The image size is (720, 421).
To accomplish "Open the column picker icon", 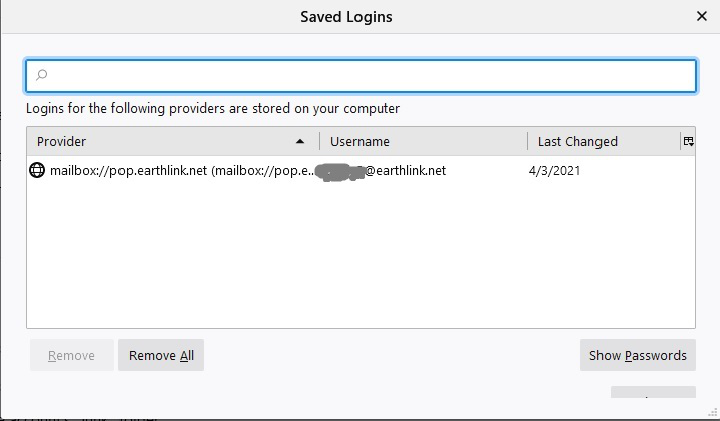I will [688, 142].
